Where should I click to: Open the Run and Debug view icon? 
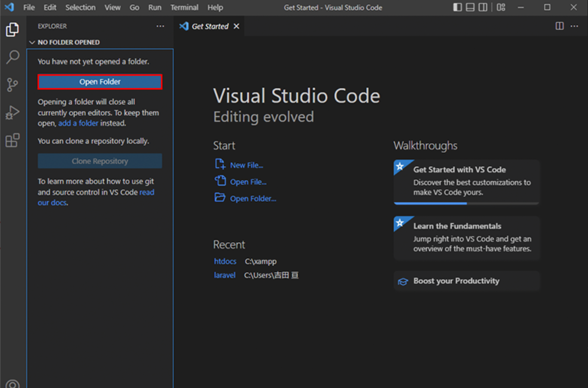[x=12, y=113]
